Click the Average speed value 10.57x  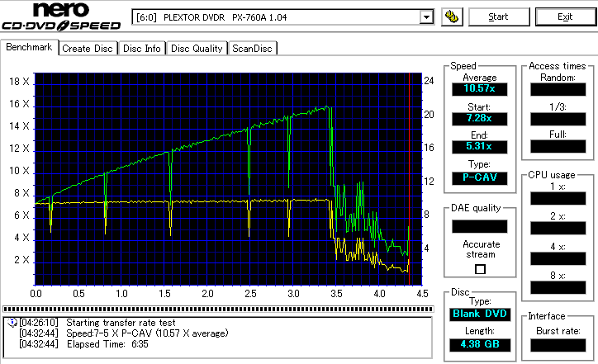[480, 89]
